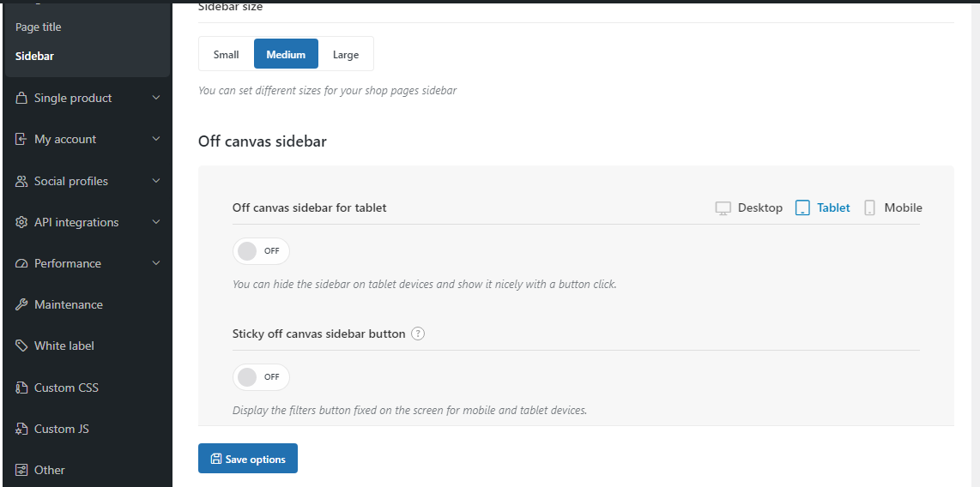Image resolution: width=980 pixels, height=487 pixels.
Task: Click the Mobile phone icon
Action: tap(869, 207)
